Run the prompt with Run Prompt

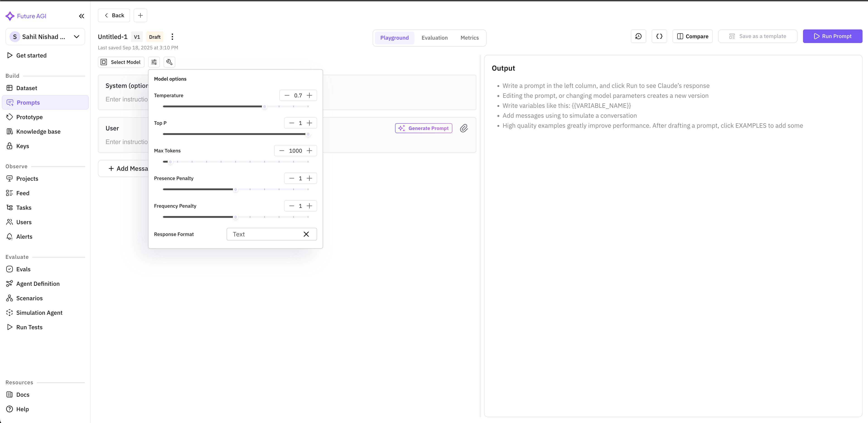832,36
